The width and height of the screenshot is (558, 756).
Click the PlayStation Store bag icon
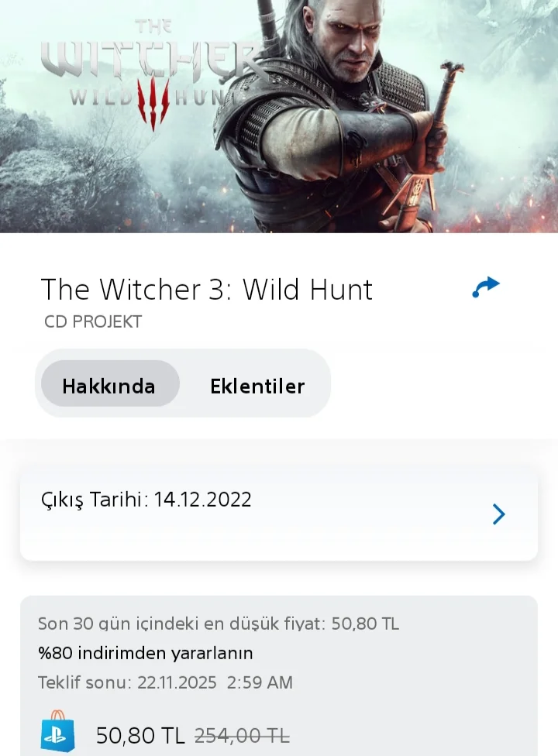[57, 731]
